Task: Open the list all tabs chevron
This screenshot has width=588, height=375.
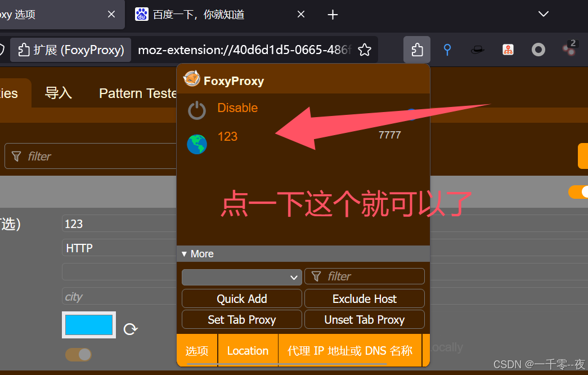Action: coord(544,14)
